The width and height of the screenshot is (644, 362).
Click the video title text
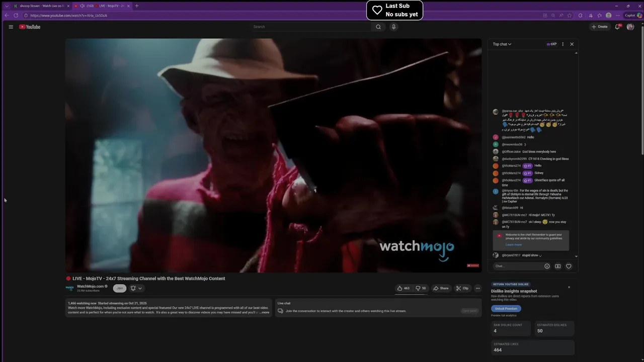pos(149,279)
